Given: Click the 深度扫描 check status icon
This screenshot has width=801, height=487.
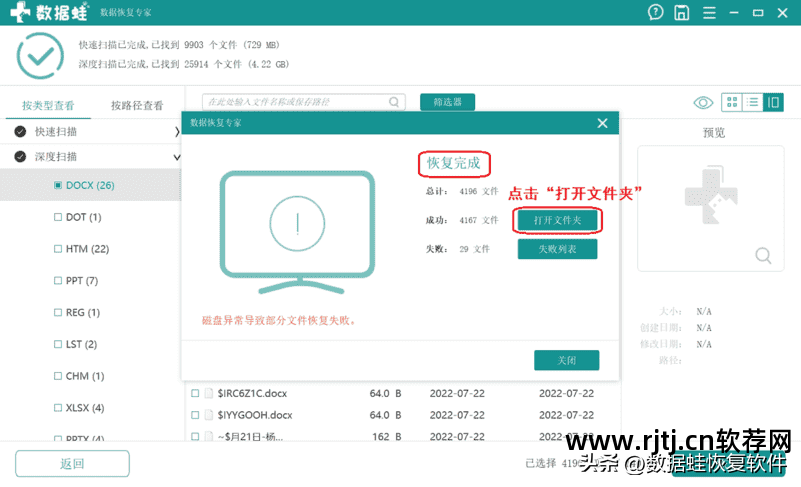Looking at the screenshot, I should coord(20,157).
